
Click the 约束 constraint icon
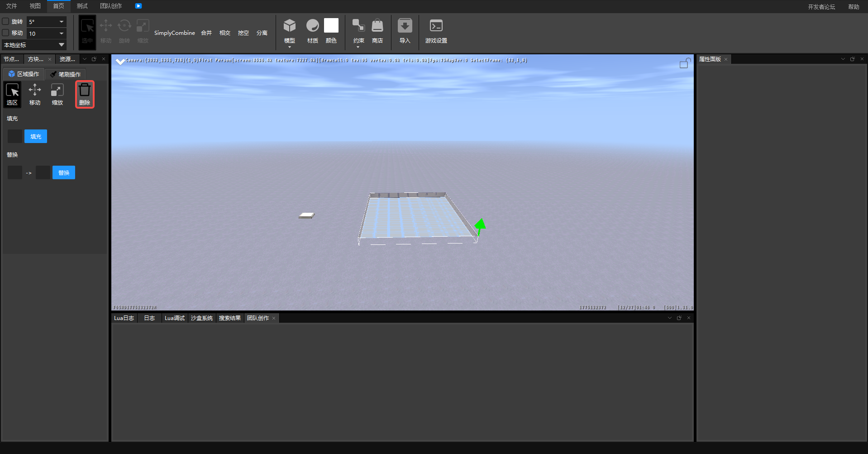[358, 26]
